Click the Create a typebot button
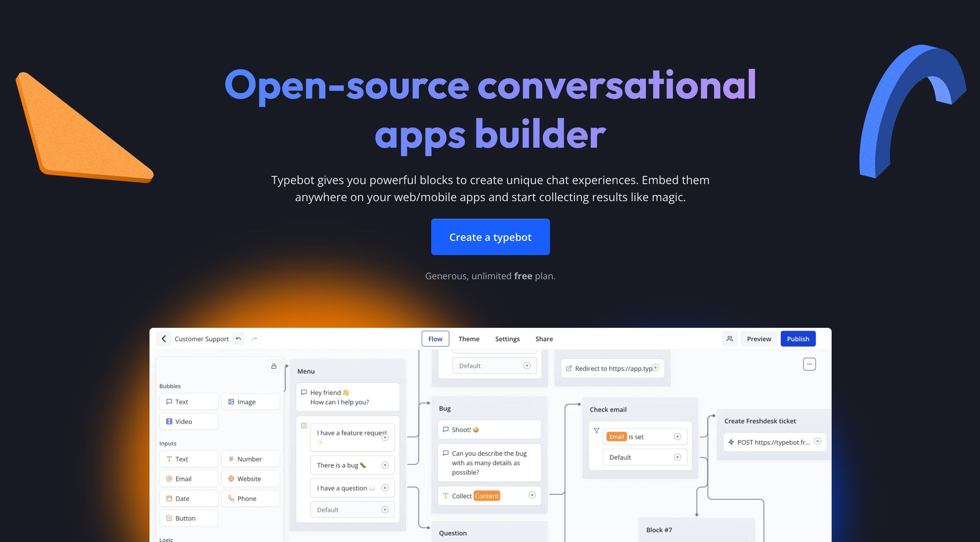This screenshot has height=542, width=980. (x=490, y=237)
